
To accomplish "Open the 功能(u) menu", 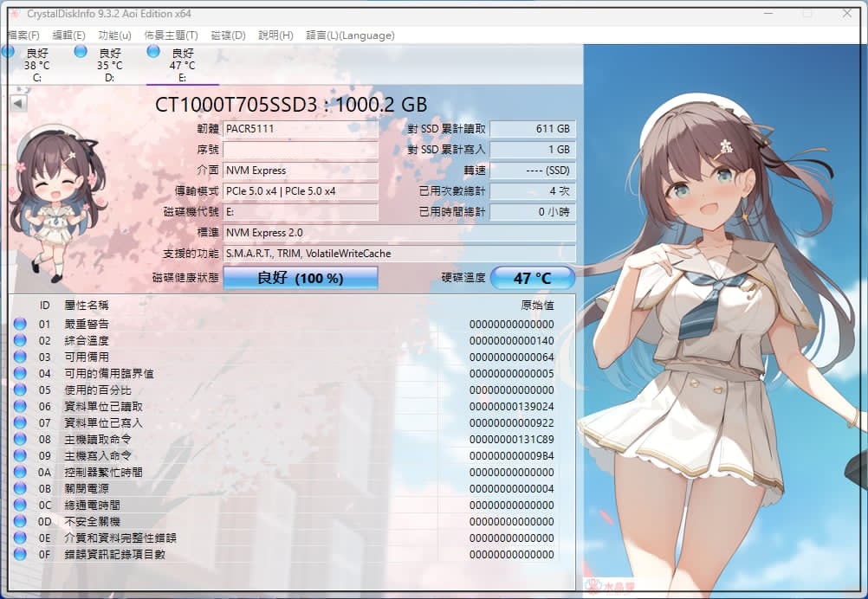I will [114, 35].
